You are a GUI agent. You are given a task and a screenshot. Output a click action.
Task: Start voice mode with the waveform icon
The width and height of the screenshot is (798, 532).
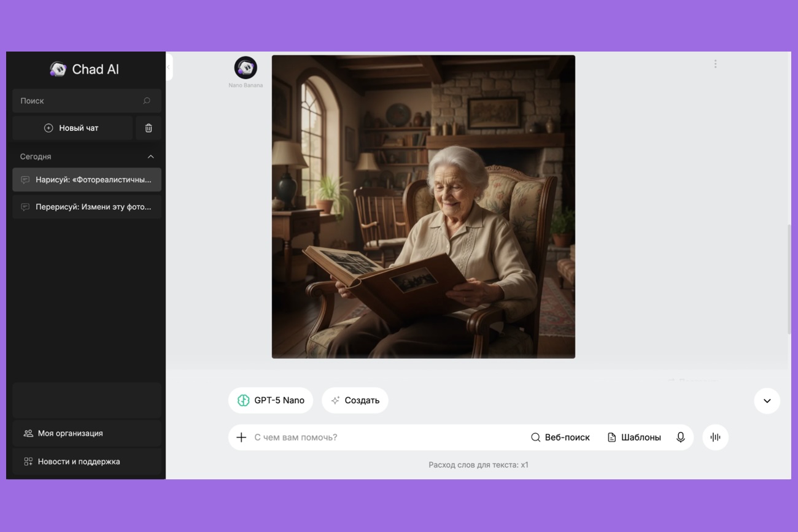715,438
